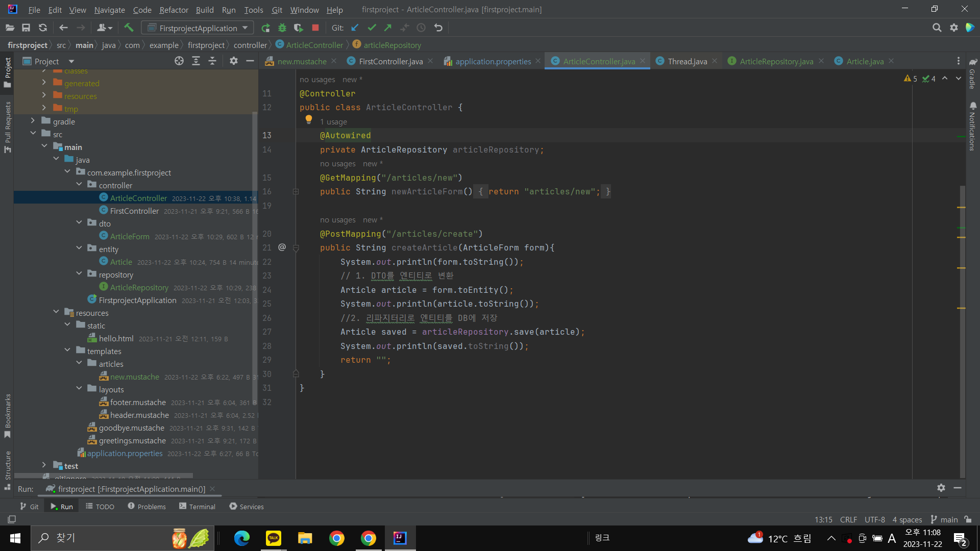The image size is (980, 551).
Task: Click the Debug bug icon
Action: pyautogui.click(x=282, y=28)
